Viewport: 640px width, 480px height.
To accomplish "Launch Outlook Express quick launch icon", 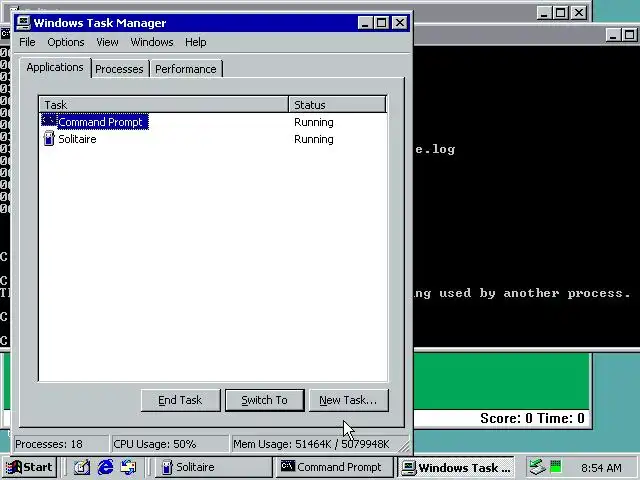I will pyautogui.click(x=128, y=467).
